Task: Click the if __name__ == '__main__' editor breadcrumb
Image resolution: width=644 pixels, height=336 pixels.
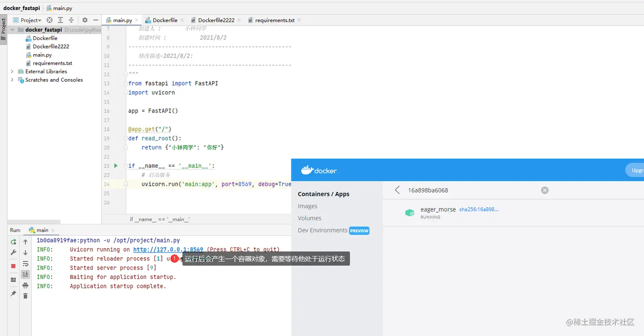Action: click(160, 219)
